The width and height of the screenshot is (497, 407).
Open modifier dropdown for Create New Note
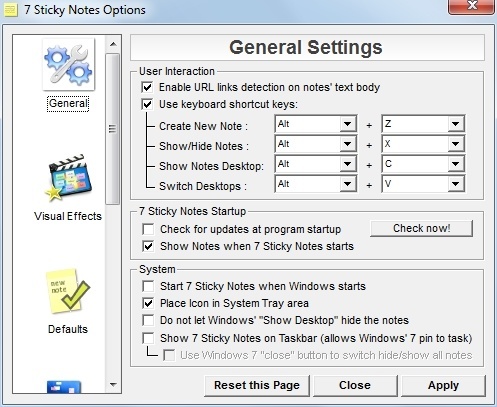coord(348,124)
